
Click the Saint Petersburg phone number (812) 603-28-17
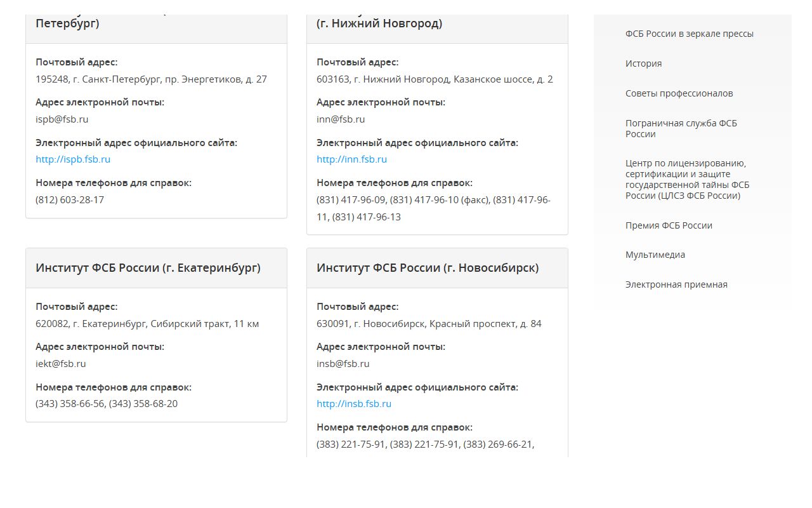click(70, 200)
